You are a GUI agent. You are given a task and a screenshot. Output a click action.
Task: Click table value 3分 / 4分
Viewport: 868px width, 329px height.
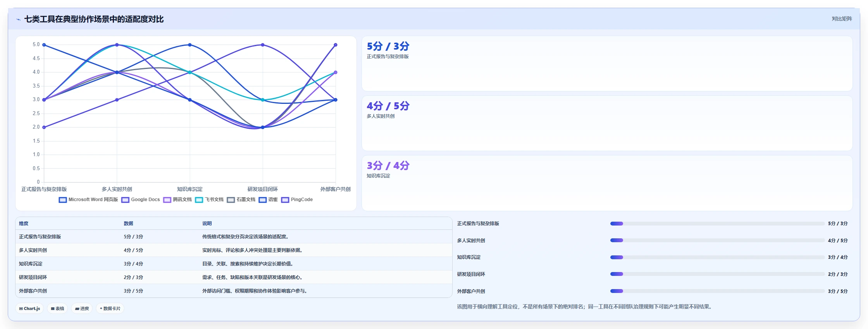(x=133, y=264)
